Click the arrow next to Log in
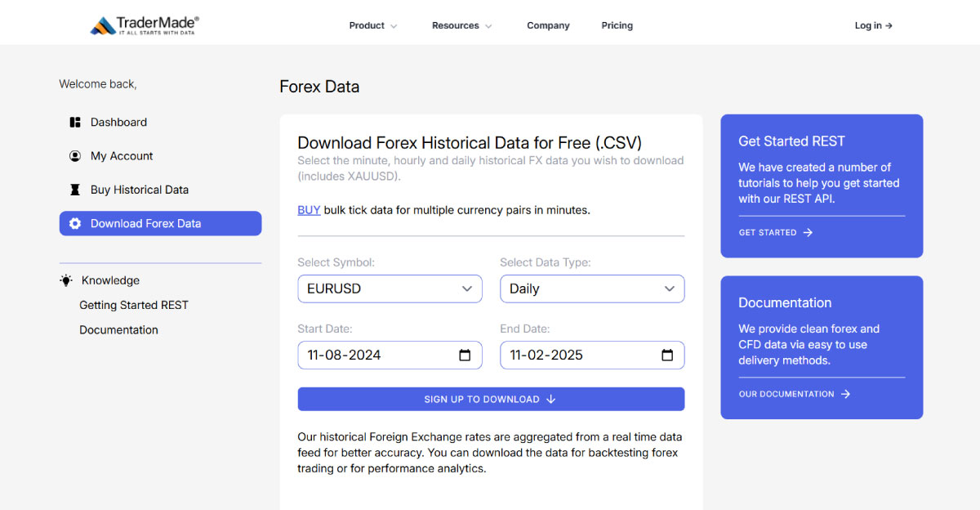Viewport: 980px width, 510px height. [889, 26]
